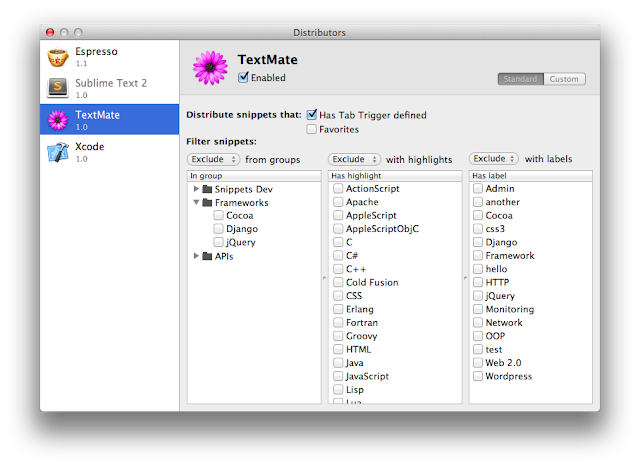640x467 pixels.
Task: Check the Framework label checkbox
Action: point(478,256)
